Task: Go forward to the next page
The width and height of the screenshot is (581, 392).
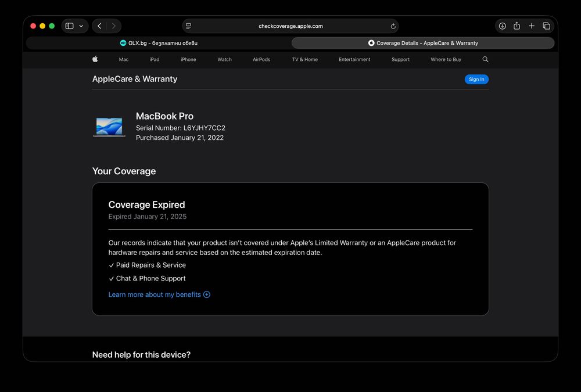Action: (113, 26)
